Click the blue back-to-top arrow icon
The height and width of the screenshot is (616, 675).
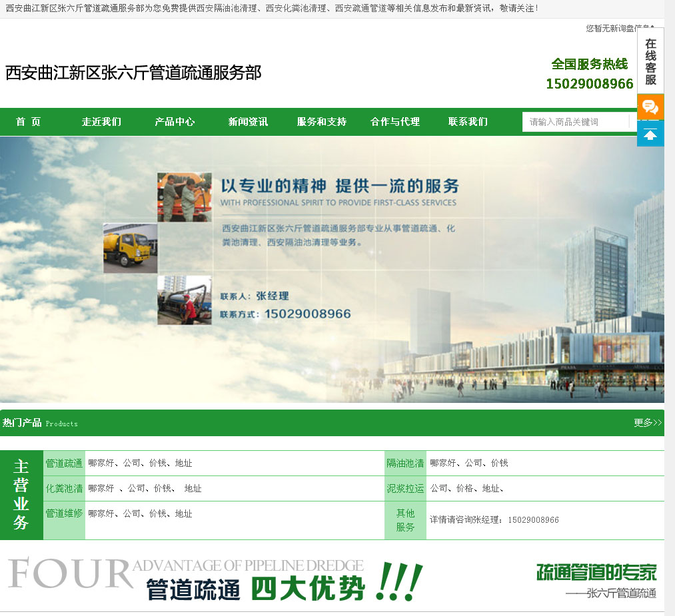click(x=650, y=134)
